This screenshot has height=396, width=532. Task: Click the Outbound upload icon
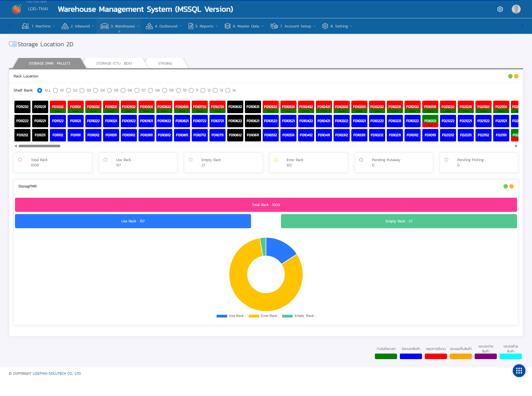tap(149, 26)
